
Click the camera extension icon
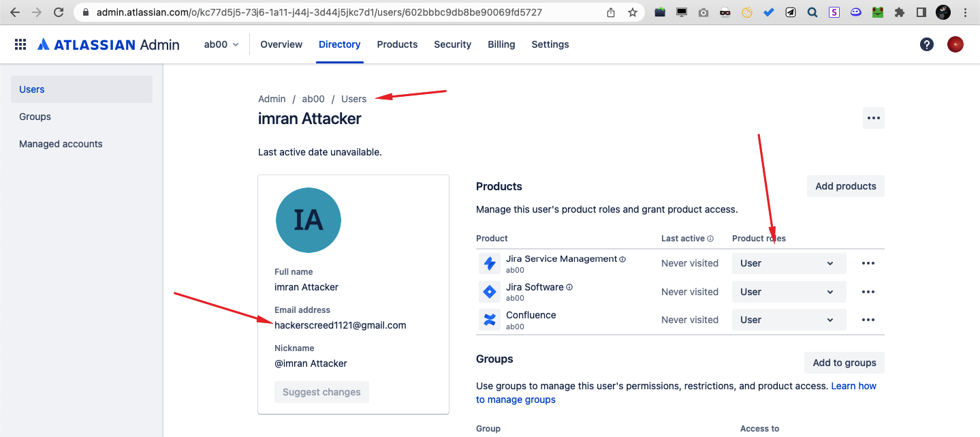coord(704,12)
